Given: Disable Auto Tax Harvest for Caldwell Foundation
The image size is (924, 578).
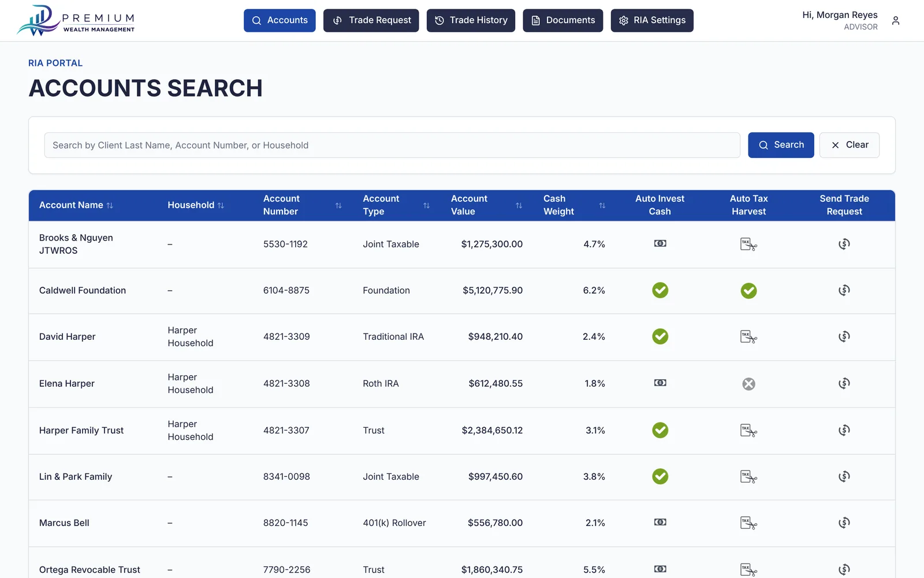Looking at the screenshot, I should click(748, 291).
